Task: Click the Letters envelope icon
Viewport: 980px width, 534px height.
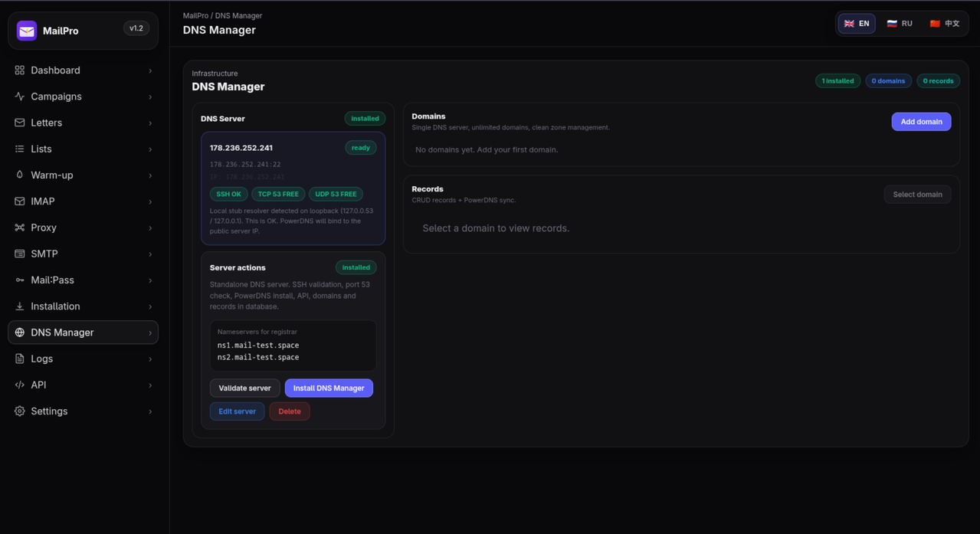Action: point(20,123)
